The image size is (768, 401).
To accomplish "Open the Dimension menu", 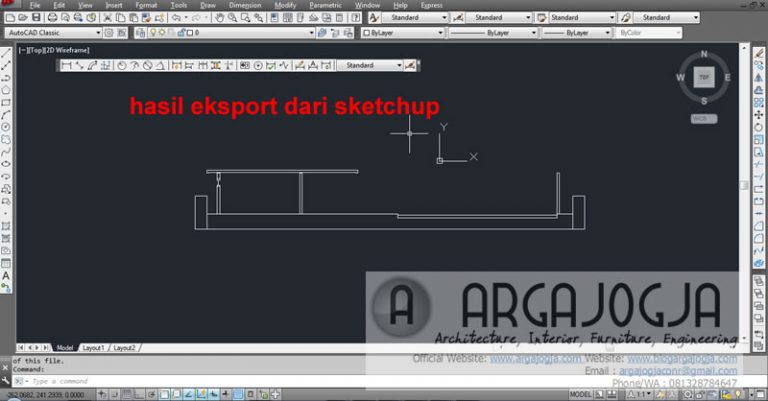I will (245, 5).
